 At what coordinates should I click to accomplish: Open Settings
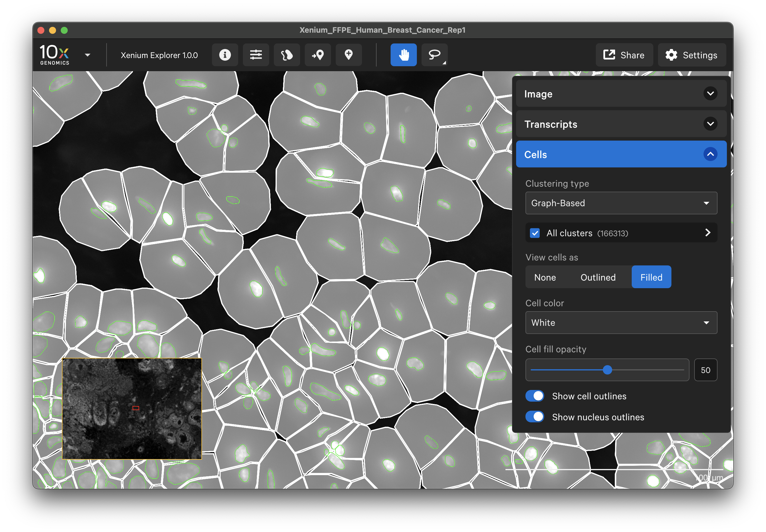click(x=692, y=55)
